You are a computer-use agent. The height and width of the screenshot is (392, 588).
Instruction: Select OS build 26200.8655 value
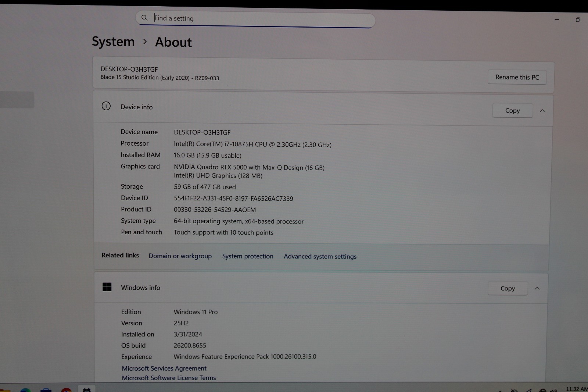click(190, 346)
